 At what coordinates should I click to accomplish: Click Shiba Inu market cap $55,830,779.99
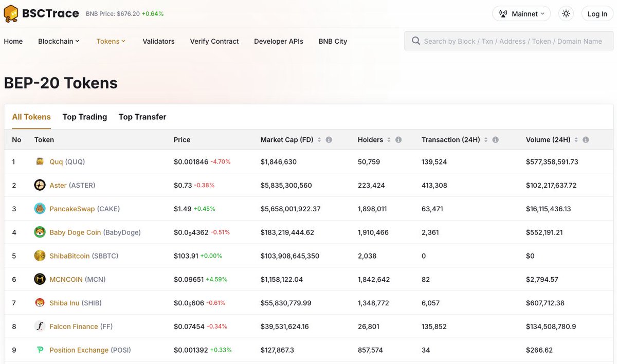coord(286,303)
